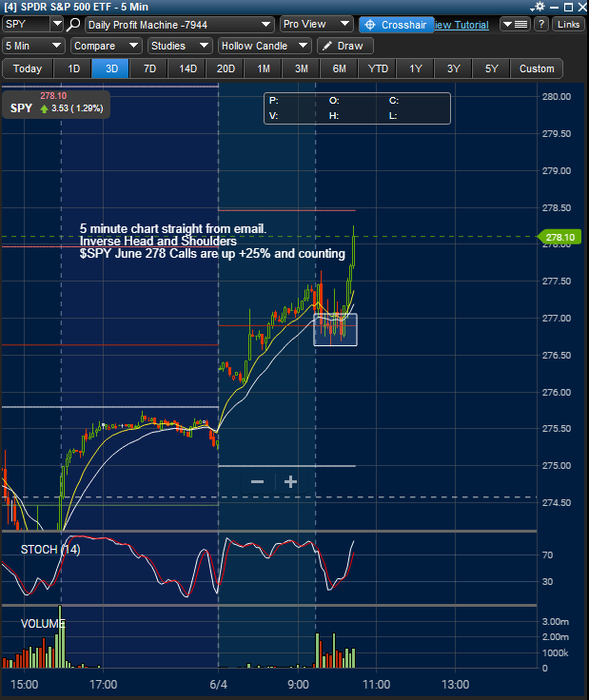
Task: Open the View Tutorial link
Action: click(x=461, y=25)
